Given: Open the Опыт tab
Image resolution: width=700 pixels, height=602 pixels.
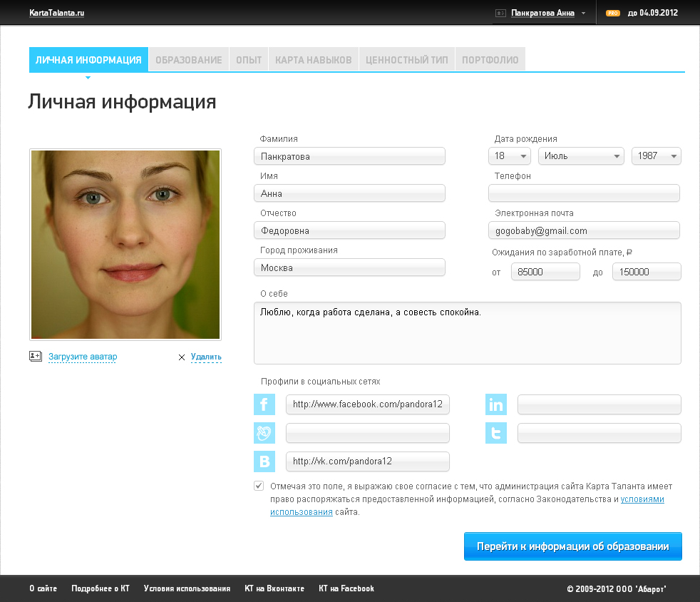Looking at the screenshot, I should (249, 59).
